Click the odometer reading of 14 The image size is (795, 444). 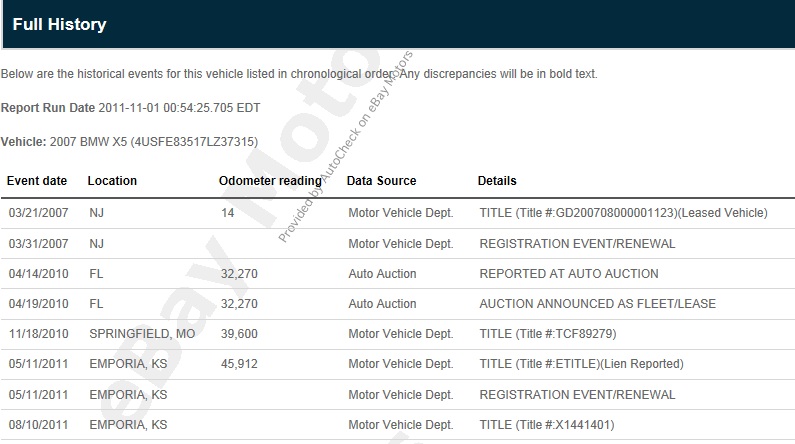coord(227,213)
